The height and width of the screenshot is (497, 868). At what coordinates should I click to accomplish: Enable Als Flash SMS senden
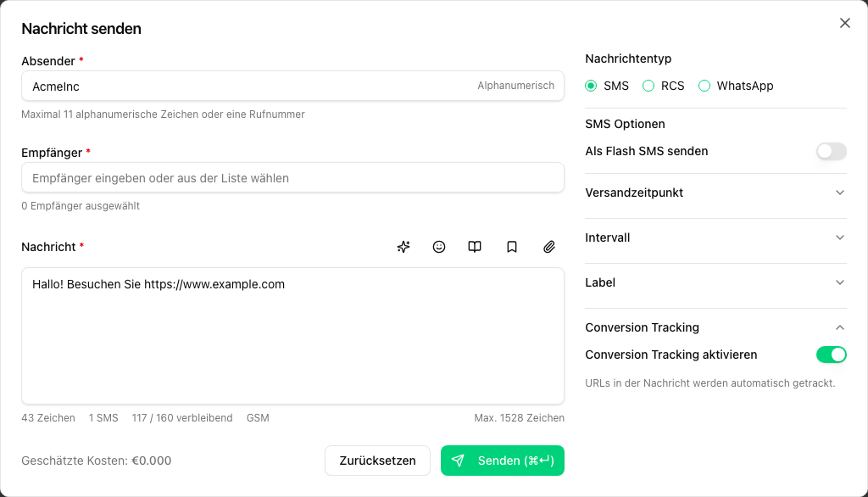[831, 151]
